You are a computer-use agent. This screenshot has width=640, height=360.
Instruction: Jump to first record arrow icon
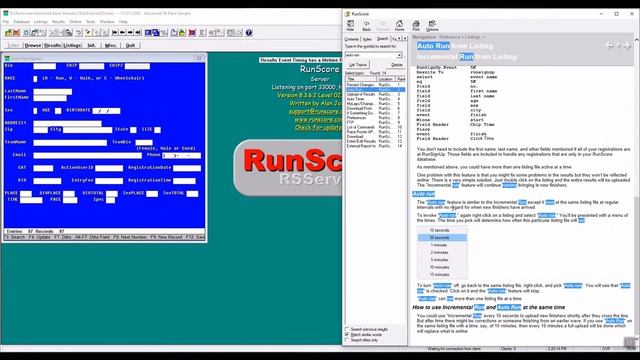coord(115,33)
